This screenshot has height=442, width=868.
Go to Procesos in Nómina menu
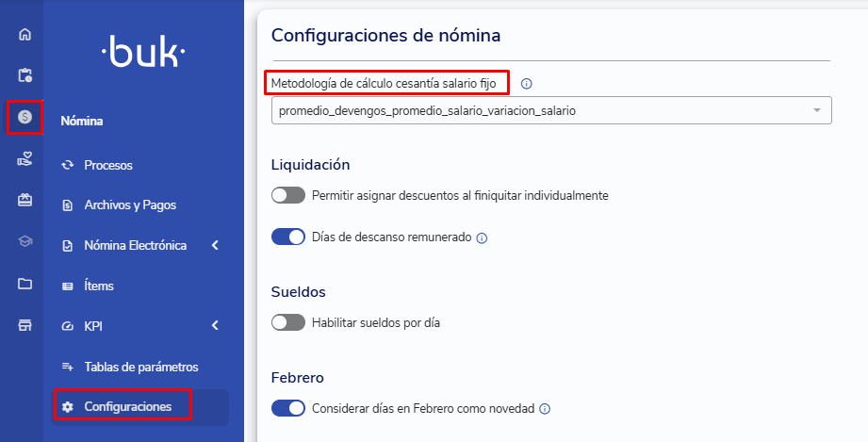(x=107, y=165)
